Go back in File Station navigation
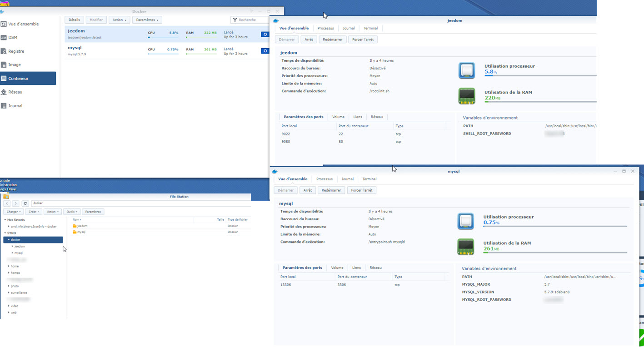644x347 pixels. click(7, 203)
